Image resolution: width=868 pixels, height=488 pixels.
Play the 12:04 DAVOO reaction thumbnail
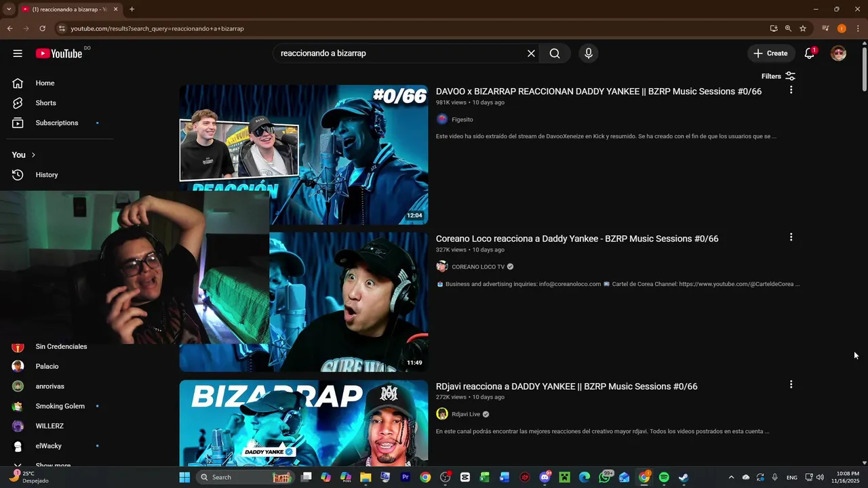click(304, 154)
